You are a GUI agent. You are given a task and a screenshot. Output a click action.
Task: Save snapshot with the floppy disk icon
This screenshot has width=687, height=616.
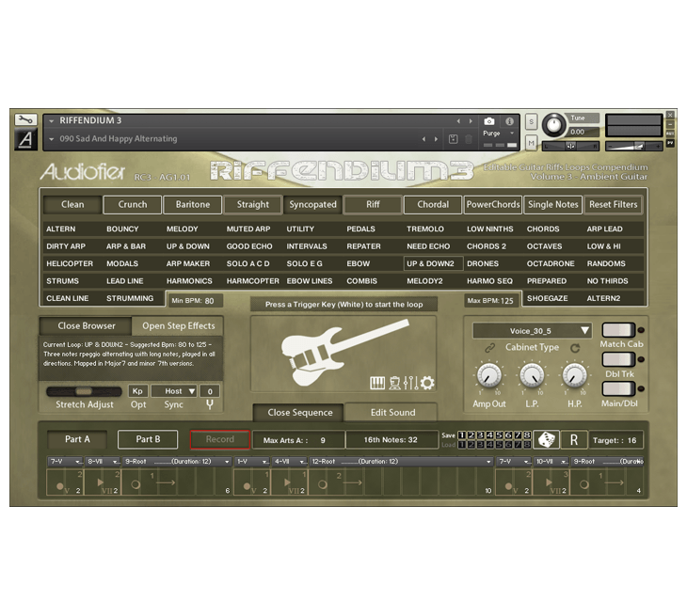[453, 139]
